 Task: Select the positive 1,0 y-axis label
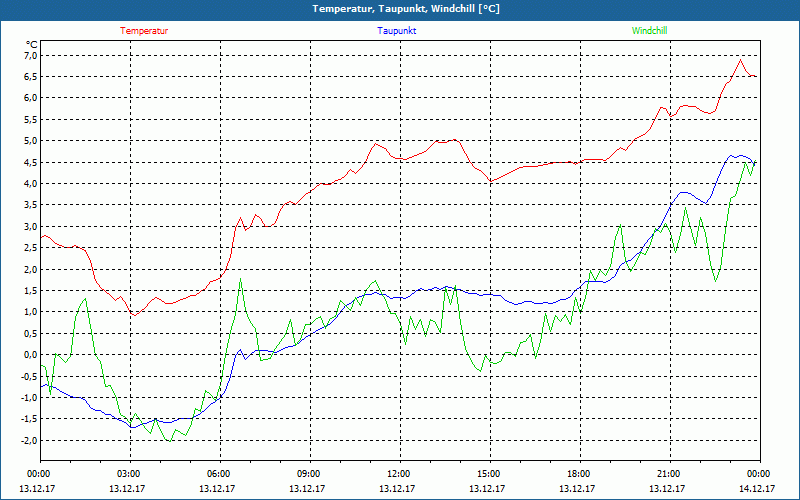pyautogui.click(x=31, y=312)
